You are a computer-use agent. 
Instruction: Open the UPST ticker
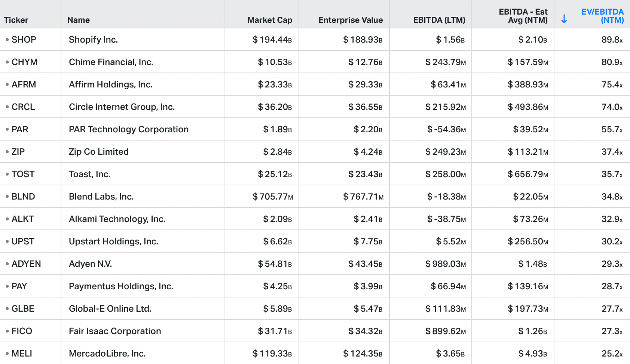[23, 241]
